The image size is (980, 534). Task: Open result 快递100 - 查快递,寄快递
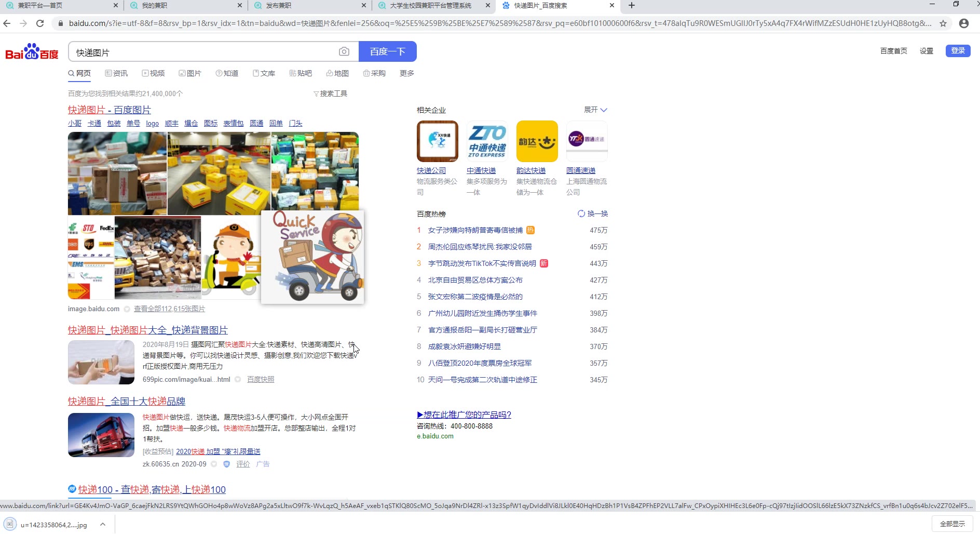(152, 489)
